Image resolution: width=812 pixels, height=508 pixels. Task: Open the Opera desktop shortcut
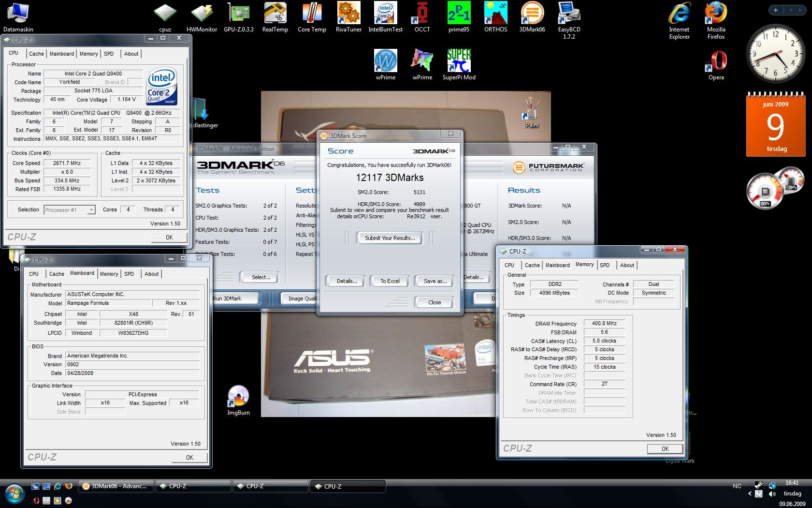(716, 66)
